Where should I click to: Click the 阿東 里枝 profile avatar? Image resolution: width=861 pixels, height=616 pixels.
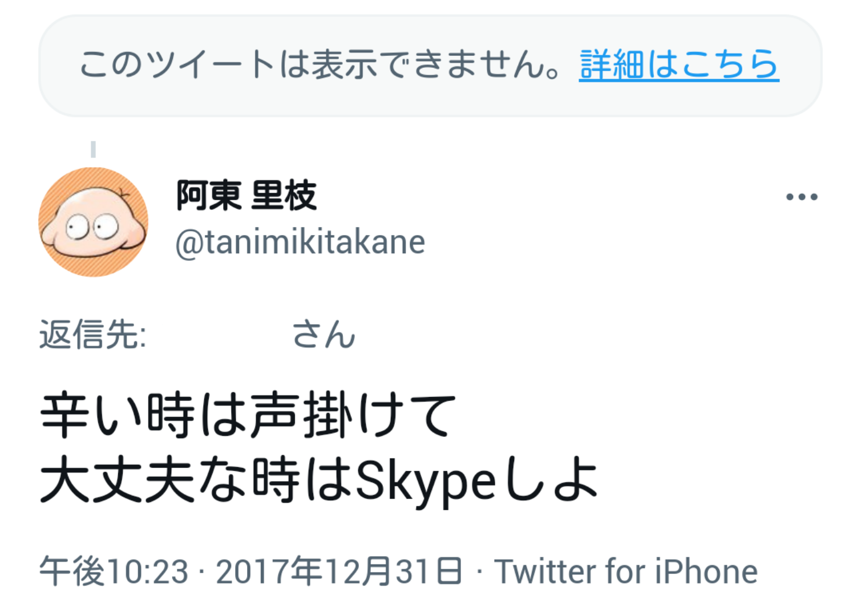click(93, 222)
